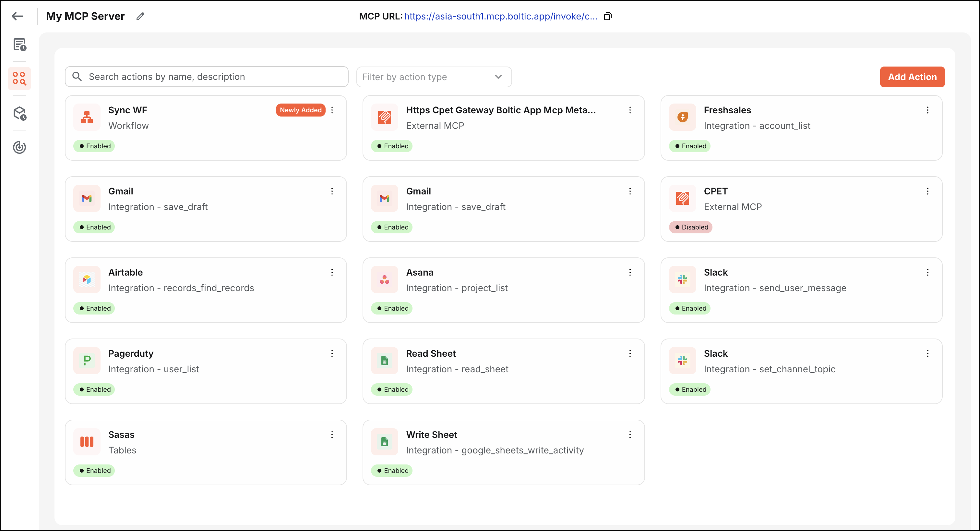Open the monitoring gauge sidebar icon
Viewport: 980px width, 531px height.
tap(19, 147)
